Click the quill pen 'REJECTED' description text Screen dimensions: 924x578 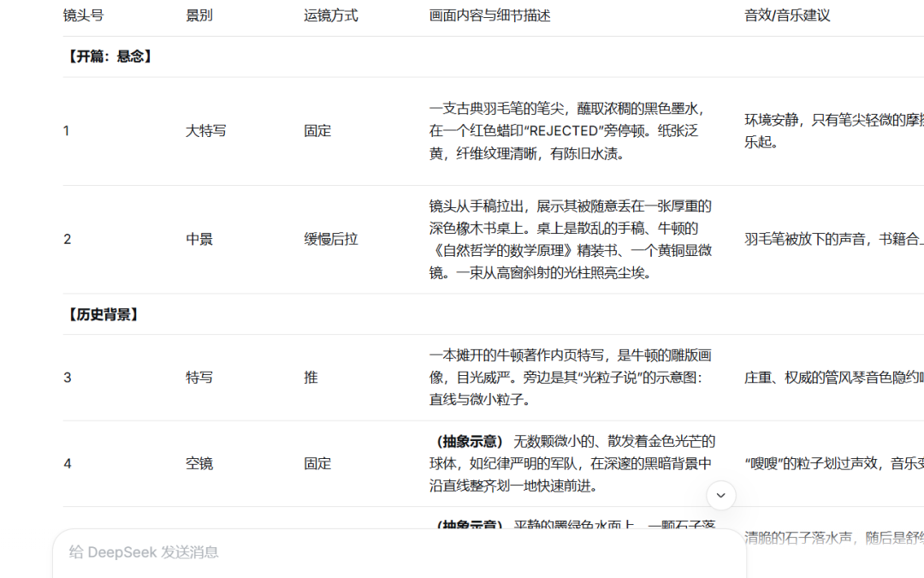[x=569, y=131]
